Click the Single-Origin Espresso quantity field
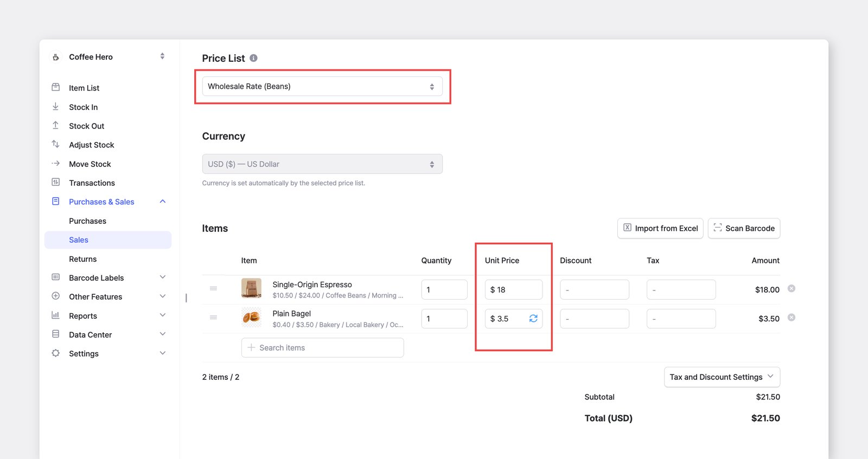Screen dimensions: 868x459 [444, 289]
